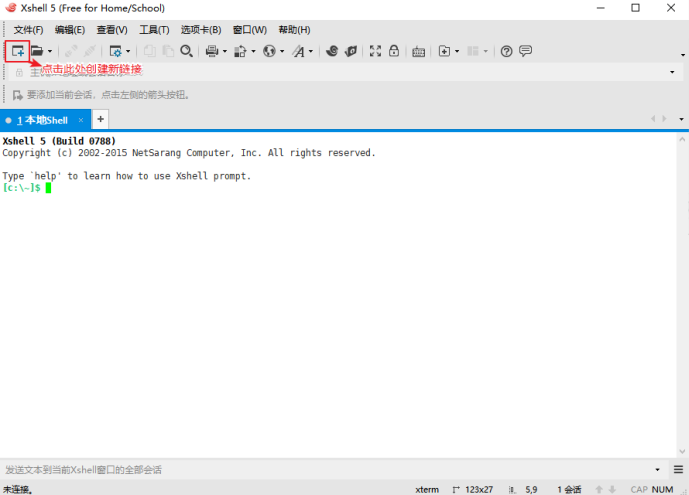This screenshot has width=689, height=495.
Task: Open the 窗口(W) menu
Action: (x=250, y=30)
